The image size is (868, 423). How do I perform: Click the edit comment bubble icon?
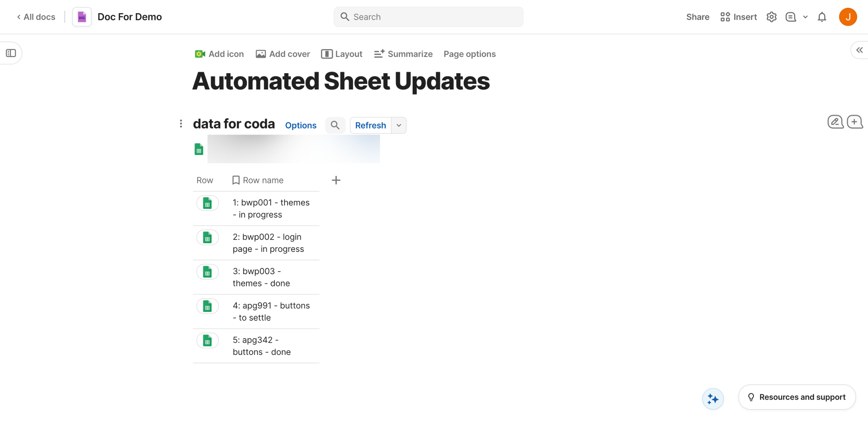[x=835, y=122]
